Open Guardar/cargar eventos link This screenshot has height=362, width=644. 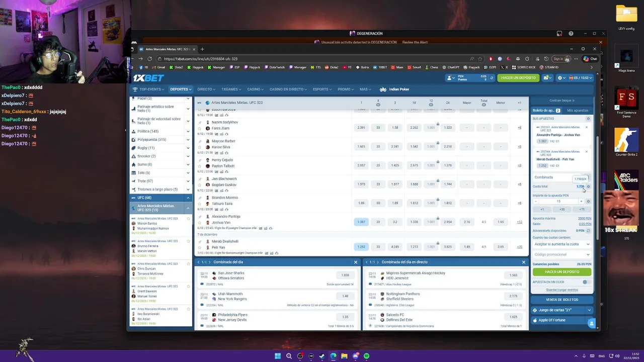pos(562,290)
